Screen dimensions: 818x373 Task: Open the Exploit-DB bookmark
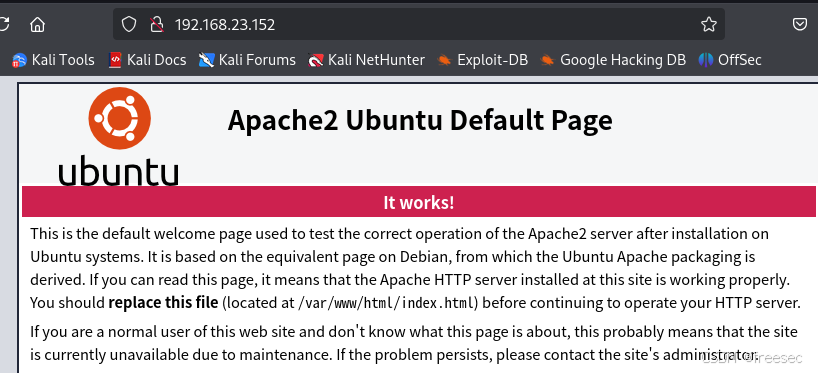483,60
